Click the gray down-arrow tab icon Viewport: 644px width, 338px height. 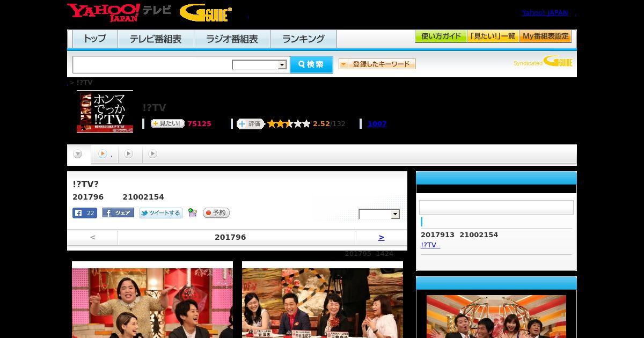(x=78, y=154)
